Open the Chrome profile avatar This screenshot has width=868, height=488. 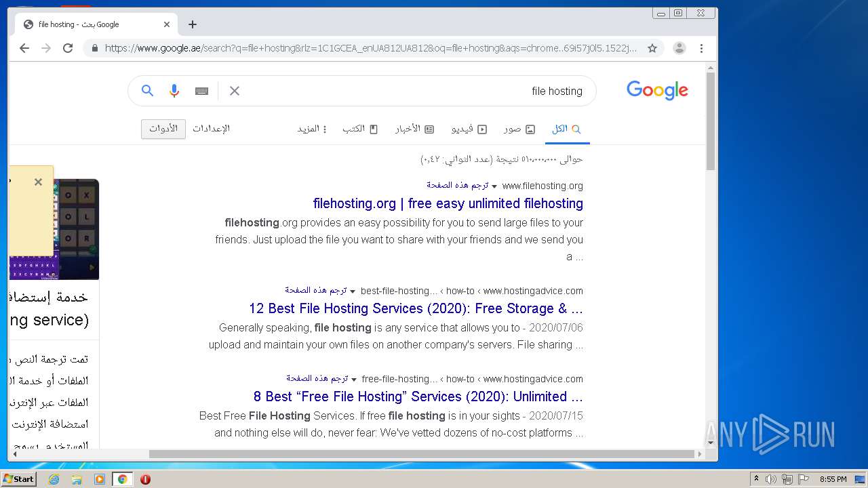click(679, 48)
